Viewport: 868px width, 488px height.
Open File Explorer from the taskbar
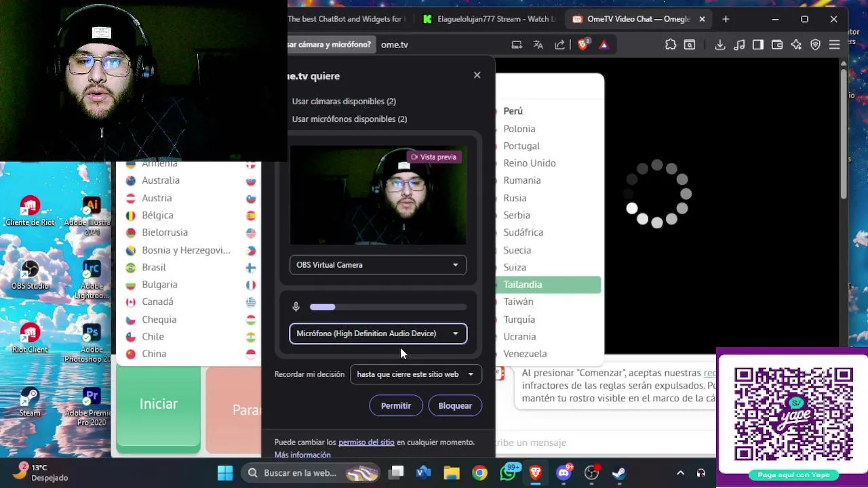[x=451, y=473]
